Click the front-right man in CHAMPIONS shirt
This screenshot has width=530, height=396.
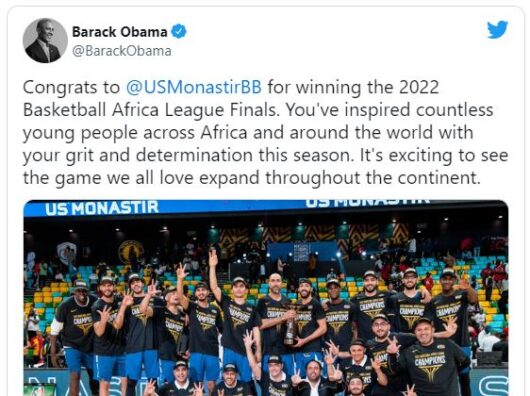(x=432, y=358)
